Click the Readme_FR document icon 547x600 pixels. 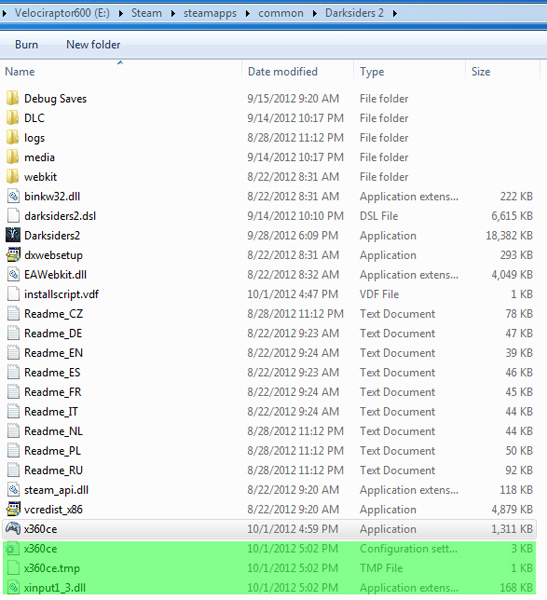click(13, 392)
